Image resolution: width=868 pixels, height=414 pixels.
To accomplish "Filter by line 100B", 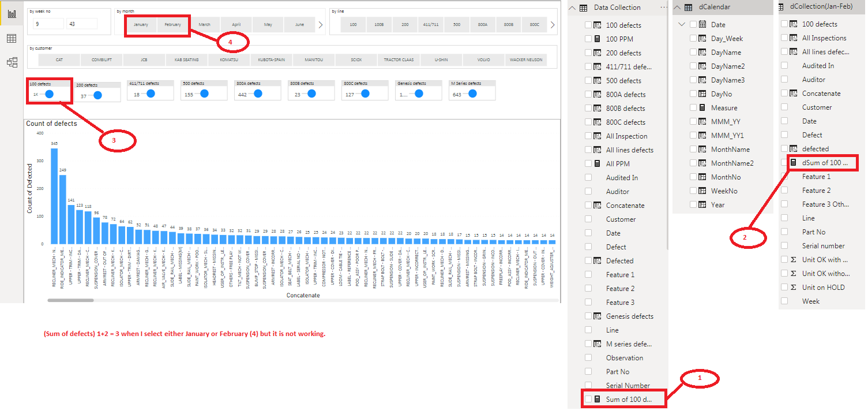I will coord(379,25).
